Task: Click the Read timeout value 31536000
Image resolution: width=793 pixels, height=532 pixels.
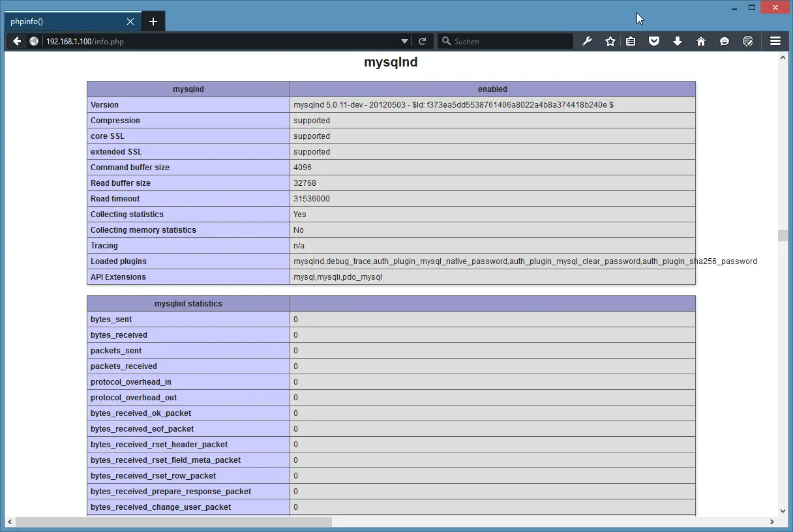Action: pos(312,199)
